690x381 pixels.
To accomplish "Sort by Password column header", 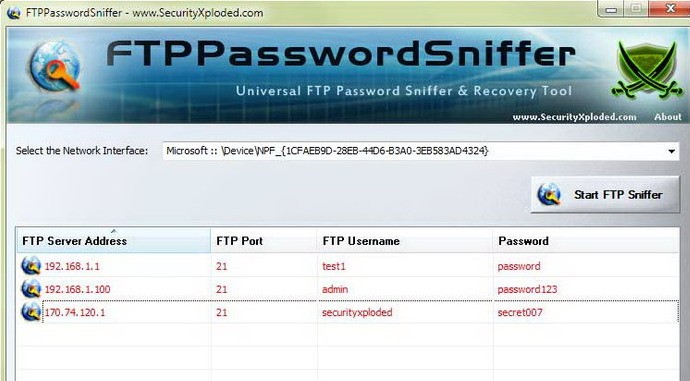I will 586,241.
